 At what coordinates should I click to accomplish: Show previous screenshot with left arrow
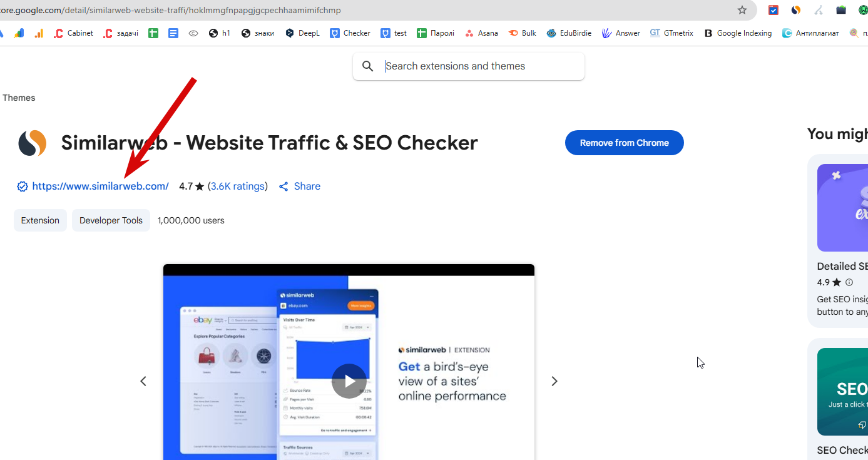(143, 381)
